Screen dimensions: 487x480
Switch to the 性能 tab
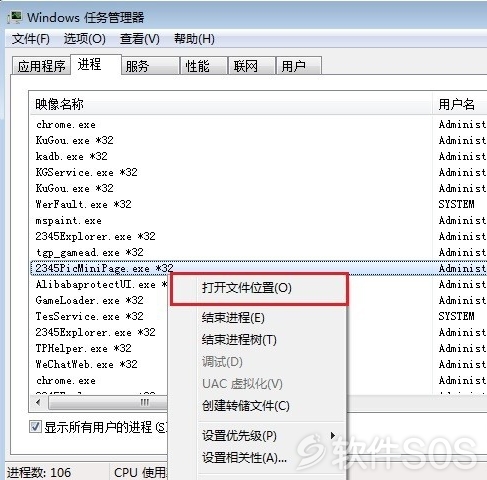click(x=204, y=66)
